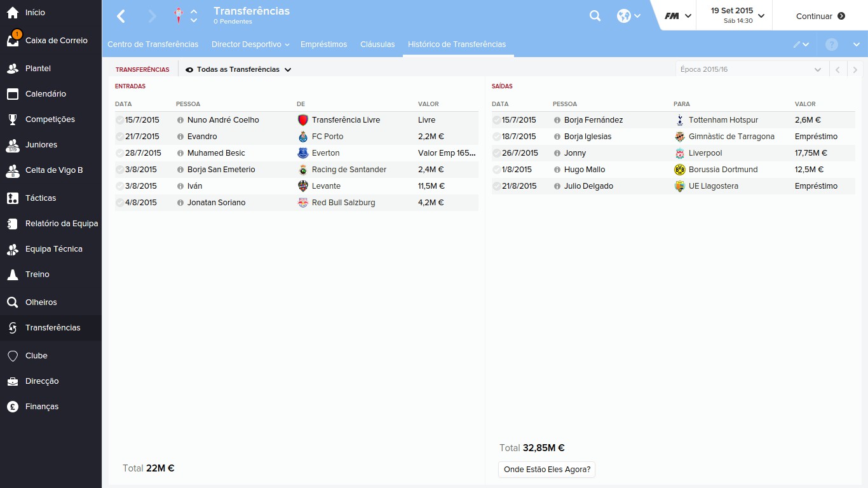The image size is (868, 488).
Task: Toggle check mark on Iván transfer row
Action: tap(119, 186)
